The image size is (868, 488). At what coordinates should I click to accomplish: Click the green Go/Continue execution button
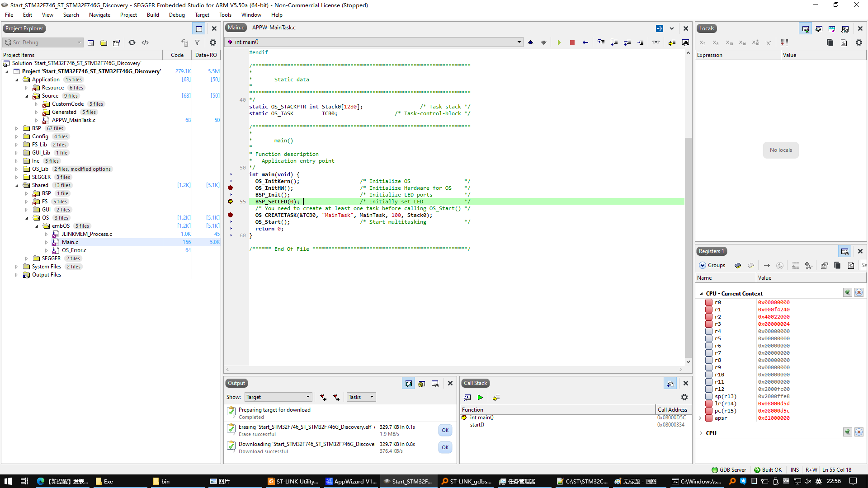(x=559, y=42)
